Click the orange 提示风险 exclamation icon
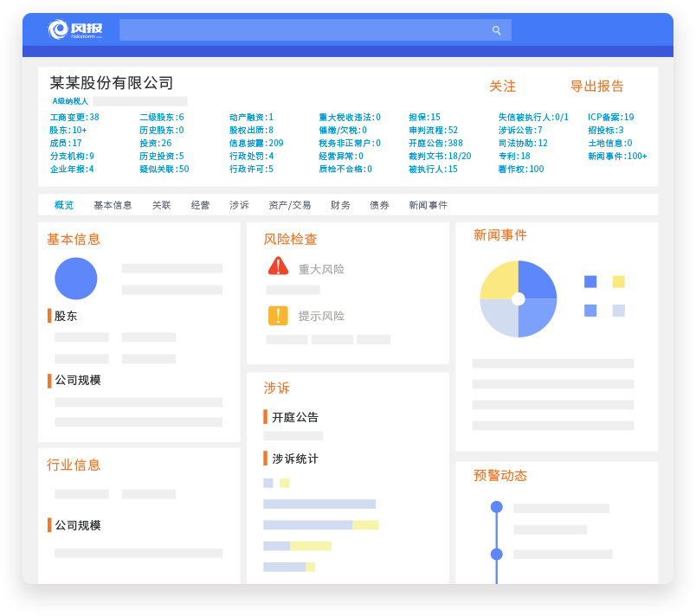 [278, 316]
